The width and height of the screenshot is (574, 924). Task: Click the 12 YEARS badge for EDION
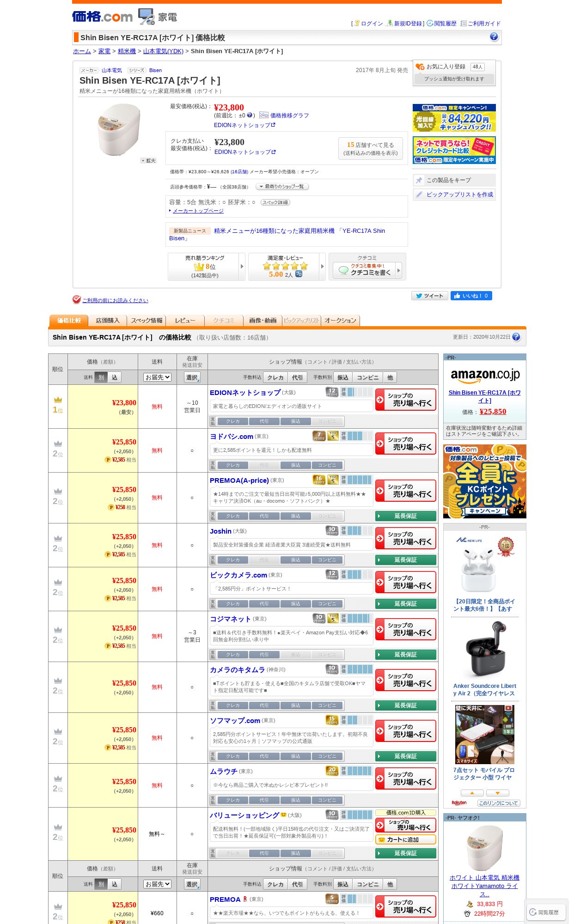click(x=332, y=392)
